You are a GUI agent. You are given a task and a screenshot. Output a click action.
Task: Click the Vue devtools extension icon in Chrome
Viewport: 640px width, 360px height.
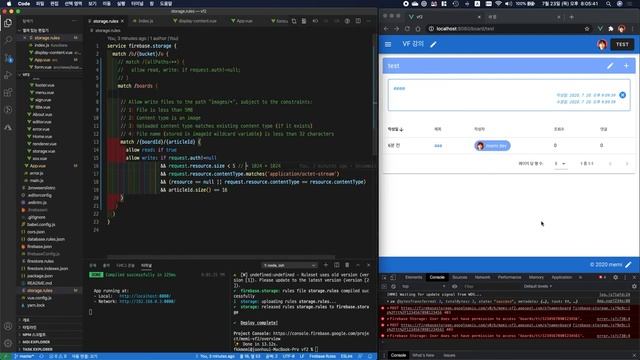(x=600, y=29)
